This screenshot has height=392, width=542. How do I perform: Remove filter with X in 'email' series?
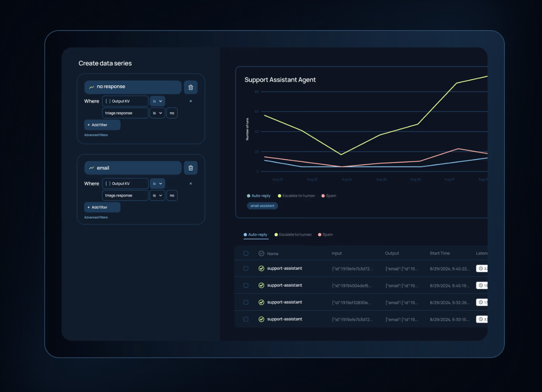(191, 184)
